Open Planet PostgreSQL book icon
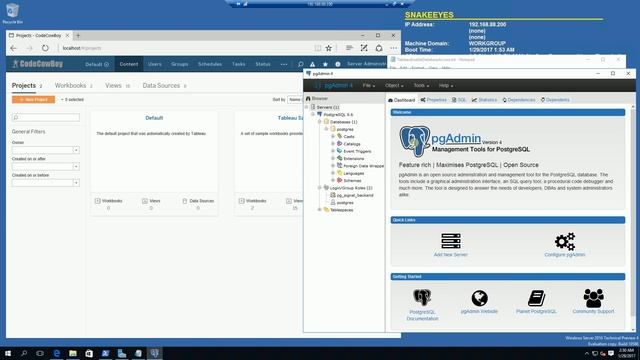This screenshot has width=640, height=360. (x=536, y=298)
